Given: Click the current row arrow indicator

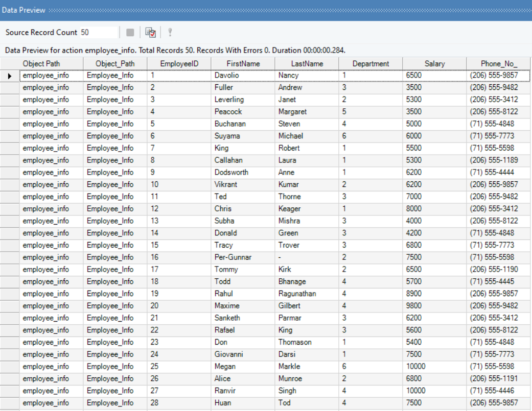Looking at the screenshot, I should 10,76.
